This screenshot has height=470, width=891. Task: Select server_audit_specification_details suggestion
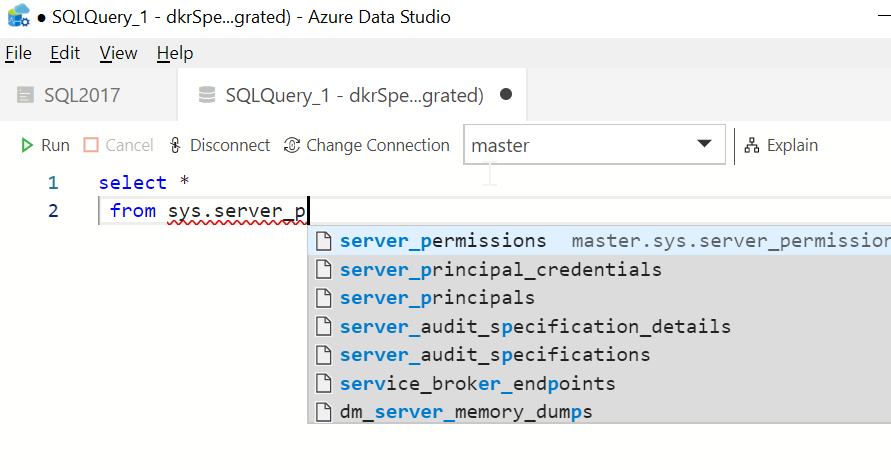pyautogui.click(x=535, y=327)
